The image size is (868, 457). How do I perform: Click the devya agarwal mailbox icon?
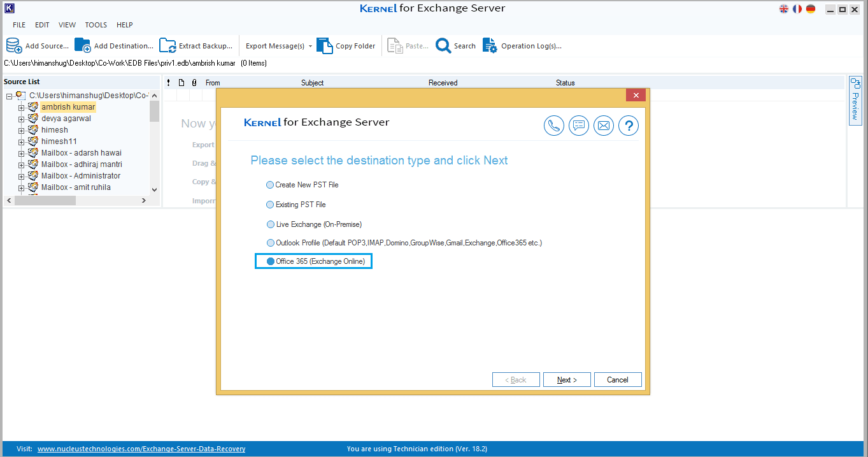click(x=33, y=119)
